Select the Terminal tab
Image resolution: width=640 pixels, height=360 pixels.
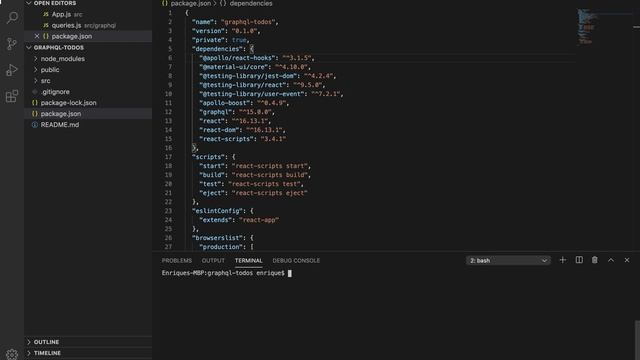249,260
